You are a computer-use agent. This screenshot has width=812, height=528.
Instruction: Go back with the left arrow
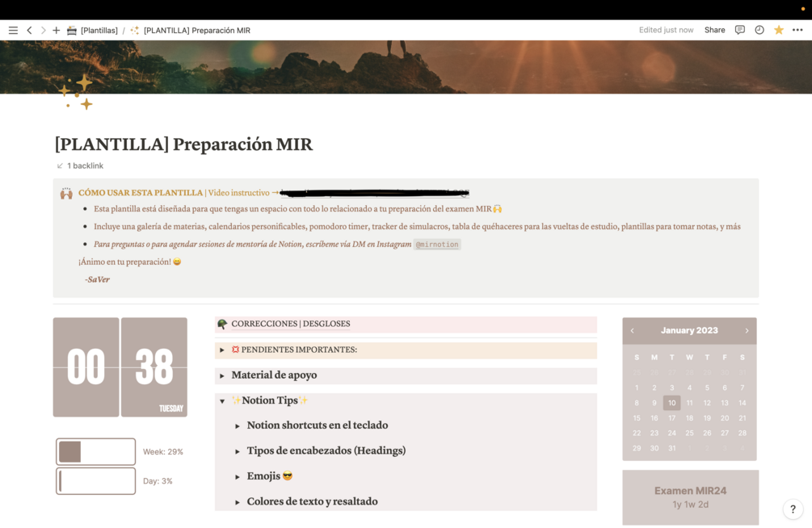click(30, 31)
